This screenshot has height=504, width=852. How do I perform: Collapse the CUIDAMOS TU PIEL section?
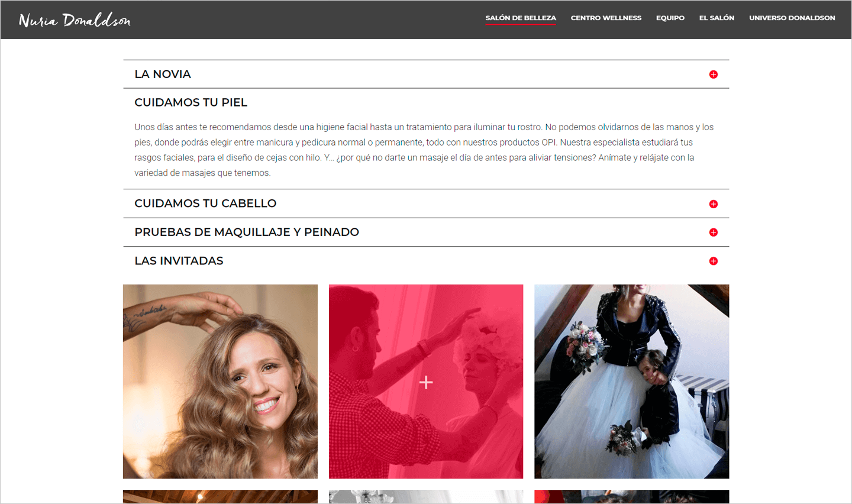pyautogui.click(x=191, y=103)
